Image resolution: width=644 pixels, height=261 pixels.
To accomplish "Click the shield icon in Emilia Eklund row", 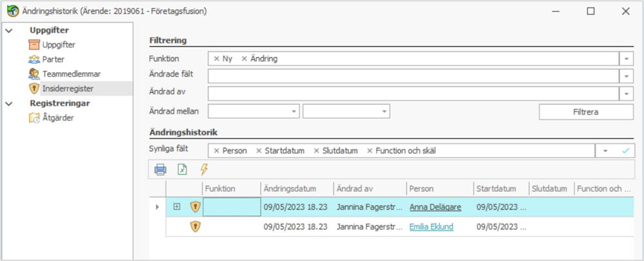I will pyautogui.click(x=195, y=227).
